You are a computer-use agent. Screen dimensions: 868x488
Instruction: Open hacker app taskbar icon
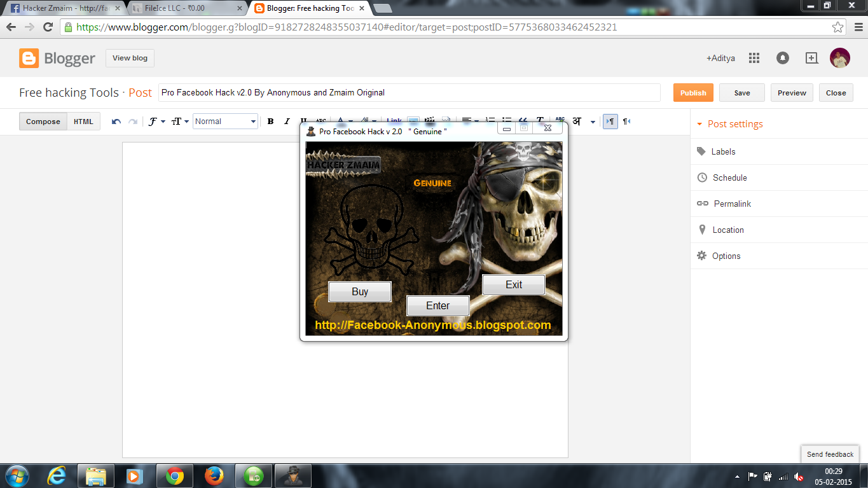click(x=293, y=476)
